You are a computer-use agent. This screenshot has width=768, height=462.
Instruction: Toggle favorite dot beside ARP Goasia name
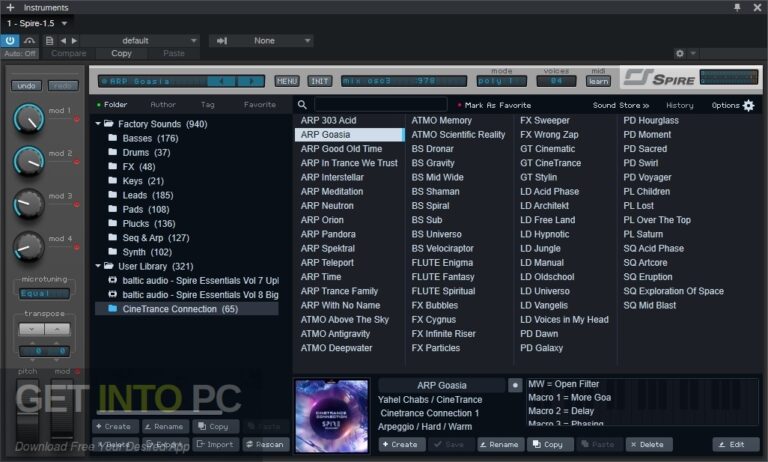(515, 385)
